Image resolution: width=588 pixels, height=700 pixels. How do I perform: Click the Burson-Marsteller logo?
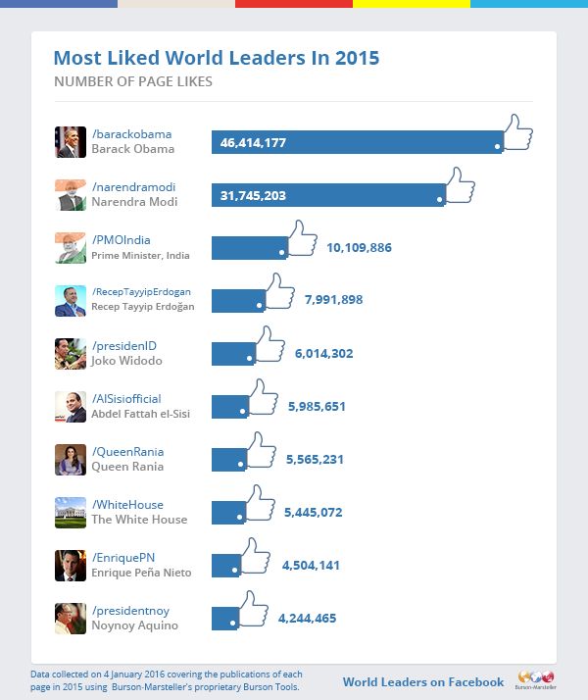[x=534, y=681]
